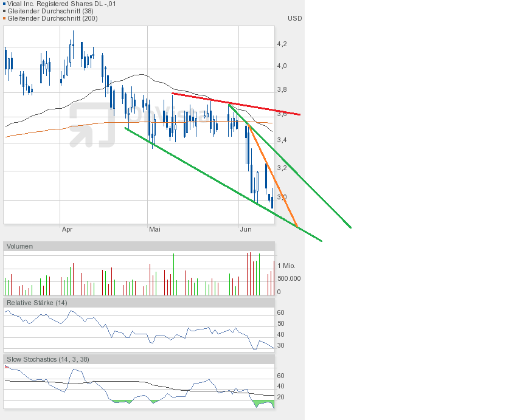Click the blue legend marker for Vical Inc.
Screen dimensions: 517x420
[x=4, y=4]
